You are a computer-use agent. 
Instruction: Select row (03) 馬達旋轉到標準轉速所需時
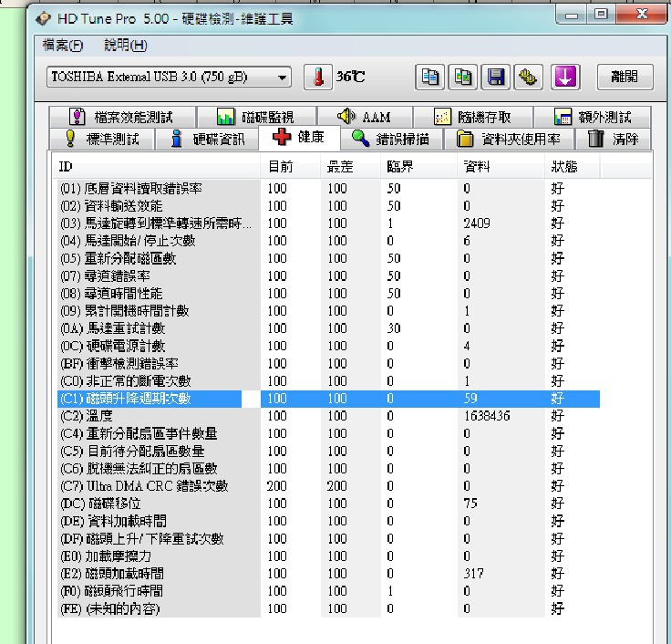(328, 223)
